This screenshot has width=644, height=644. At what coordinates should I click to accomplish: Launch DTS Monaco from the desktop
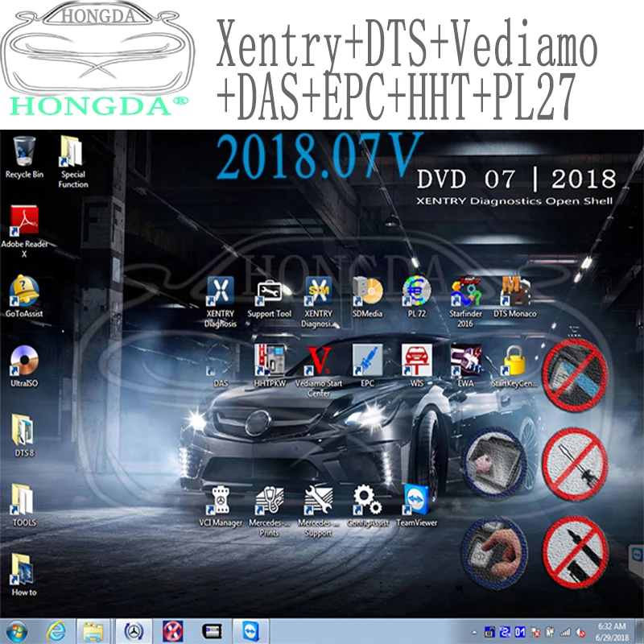pos(514,297)
